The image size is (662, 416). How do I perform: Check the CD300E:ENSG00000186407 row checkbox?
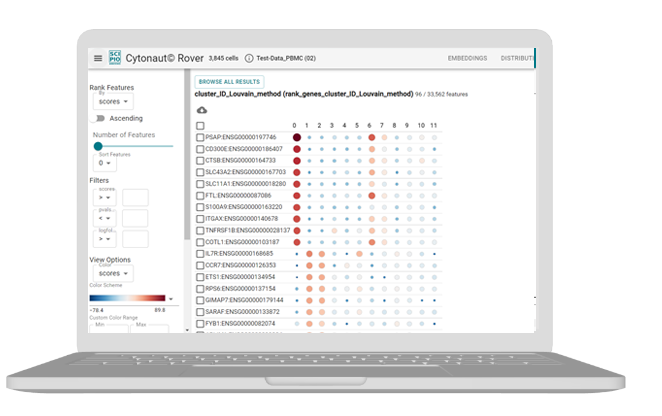[201, 149]
